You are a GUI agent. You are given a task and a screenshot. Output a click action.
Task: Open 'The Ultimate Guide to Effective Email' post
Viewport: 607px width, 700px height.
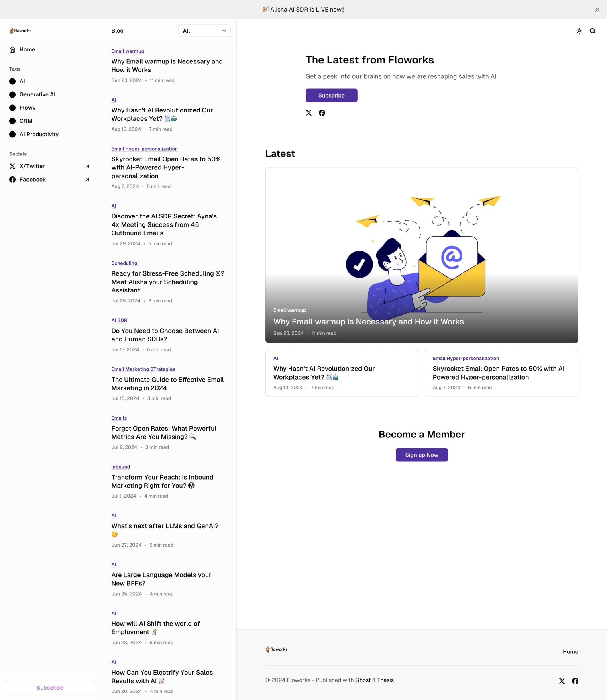(x=168, y=384)
